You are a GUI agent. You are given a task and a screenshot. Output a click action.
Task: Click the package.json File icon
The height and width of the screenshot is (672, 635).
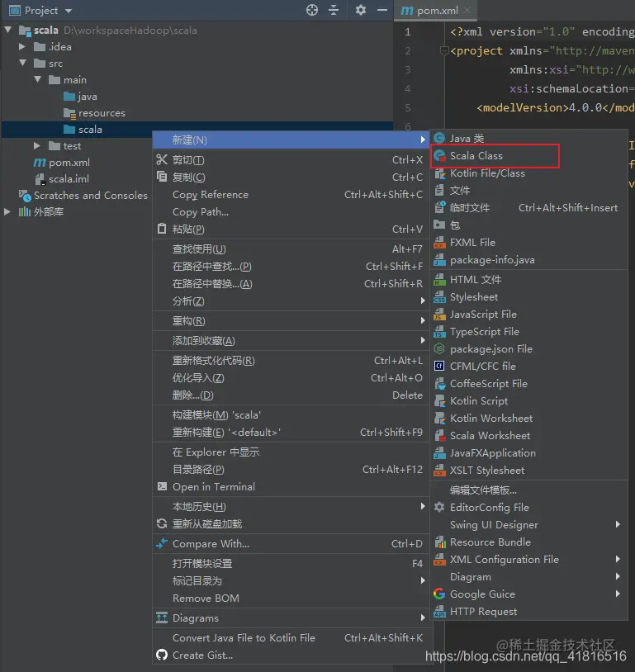click(439, 349)
